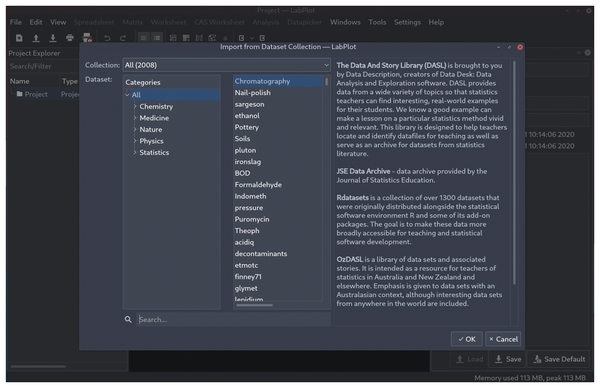The height and width of the screenshot is (388, 600).
Task: Expand the Chemistry category
Action: [x=135, y=106]
